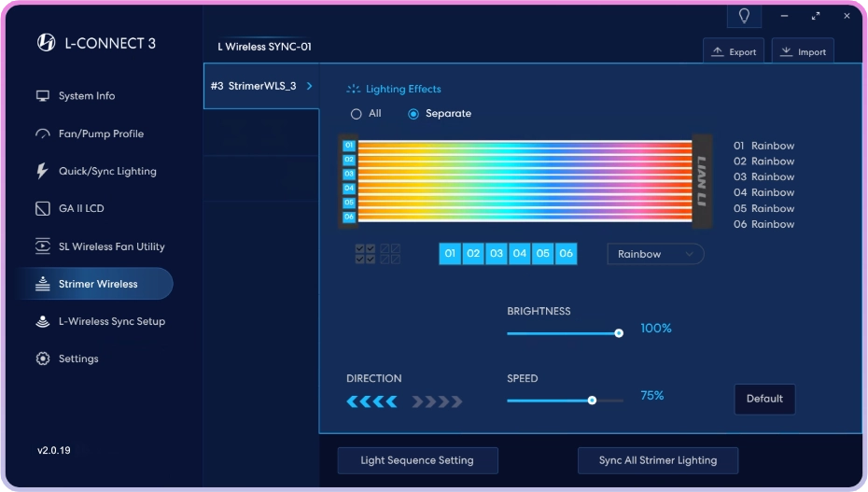Click the Fan/Pump Profile gauge icon

[x=42, y=134]
